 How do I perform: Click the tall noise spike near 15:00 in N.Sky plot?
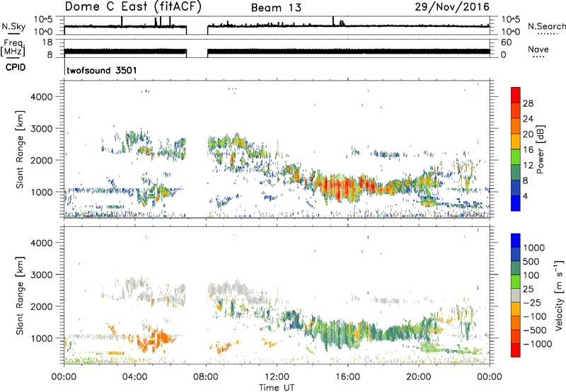tap(333, 21)
